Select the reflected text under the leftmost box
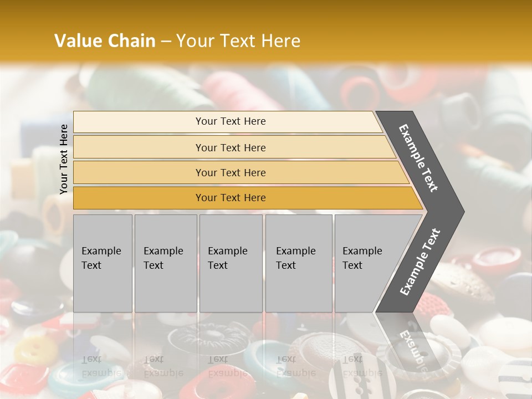Image resolution: width=532 pixels, height=399 pixels. (x=101, y=366)
